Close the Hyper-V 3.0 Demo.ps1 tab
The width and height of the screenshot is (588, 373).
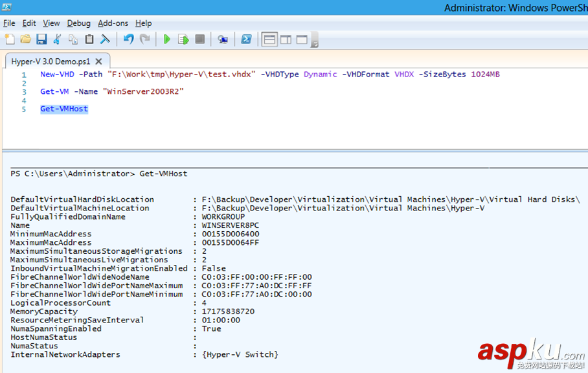pos(98,62)
